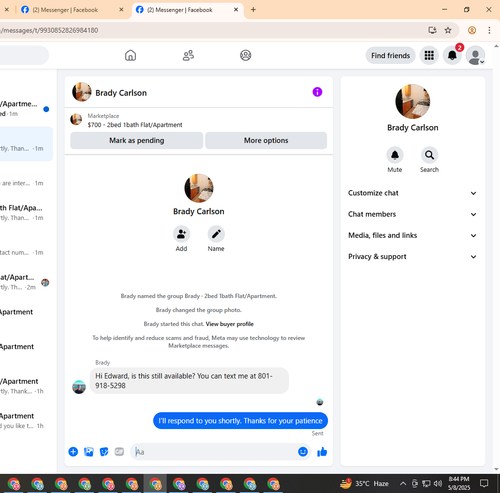Show hidden system tray icons
500x493 pixels.
[x=403, y=483]
